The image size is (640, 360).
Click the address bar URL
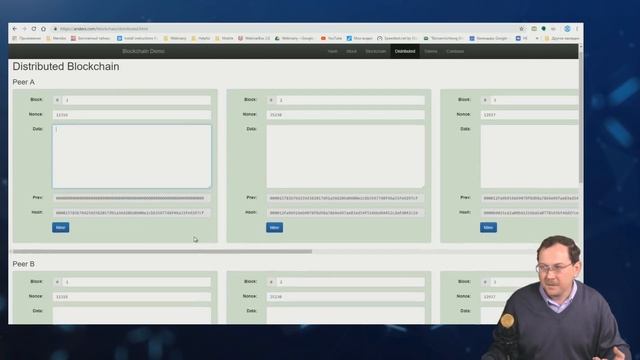click(x=104, y=29)
